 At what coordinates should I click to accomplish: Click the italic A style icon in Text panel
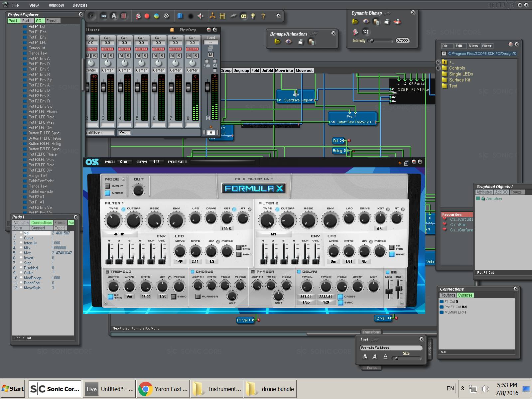tap(375, 357)
